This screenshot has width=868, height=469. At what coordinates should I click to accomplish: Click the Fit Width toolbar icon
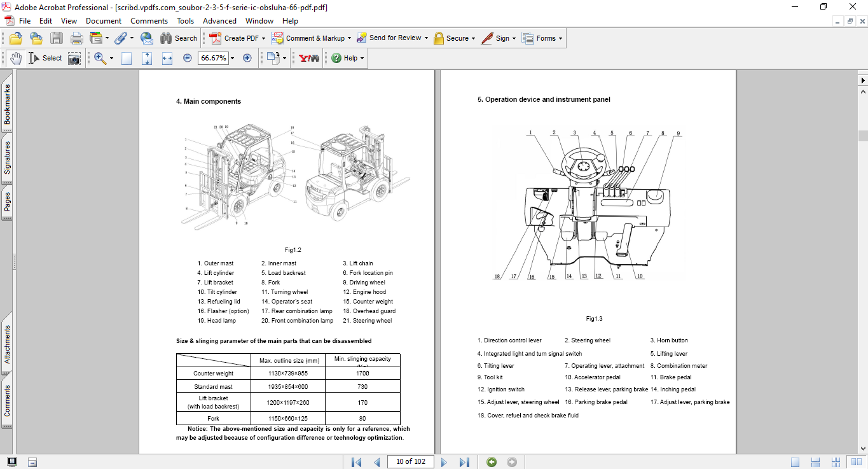tap(167, 59)
